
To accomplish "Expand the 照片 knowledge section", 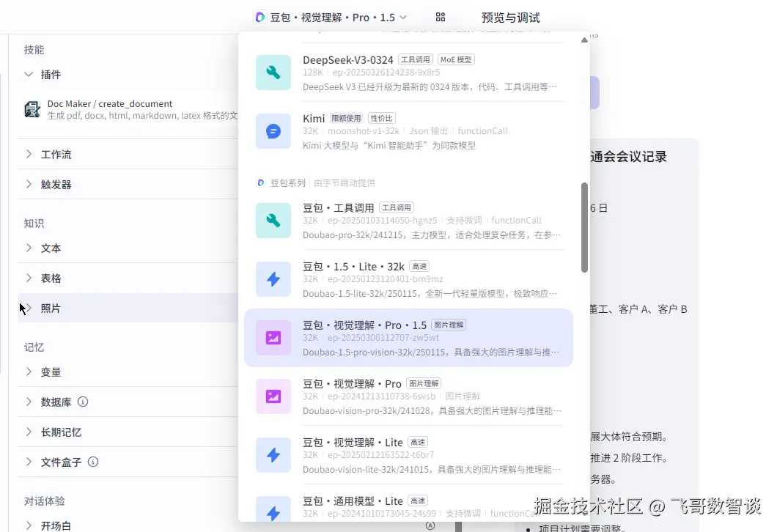I will (29, 308).
